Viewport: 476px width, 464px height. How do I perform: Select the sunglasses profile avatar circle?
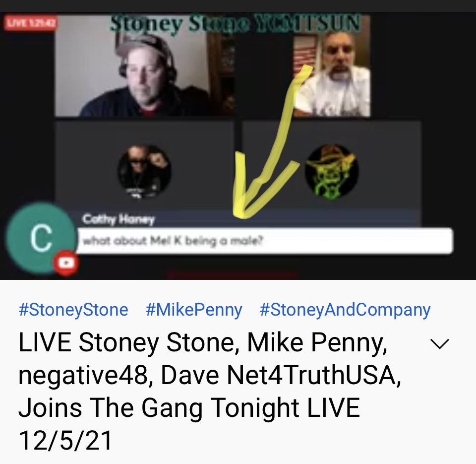144,172
